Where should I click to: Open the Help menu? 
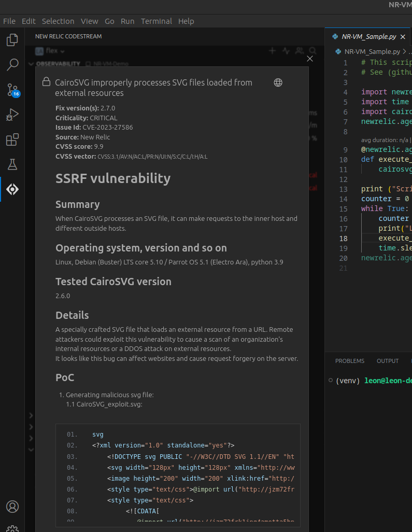coord(186,21)
